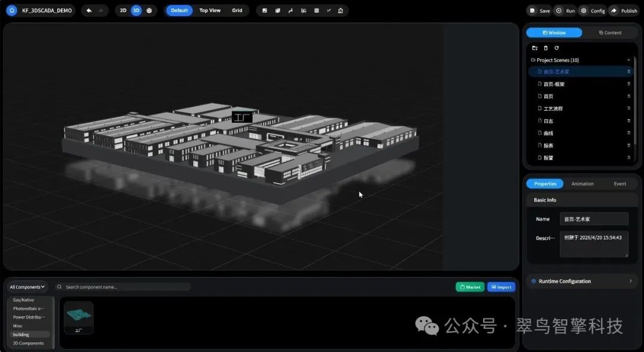
Task: Open the All Components dropdown
Action: pyautogui.click(x=27, y=286)
